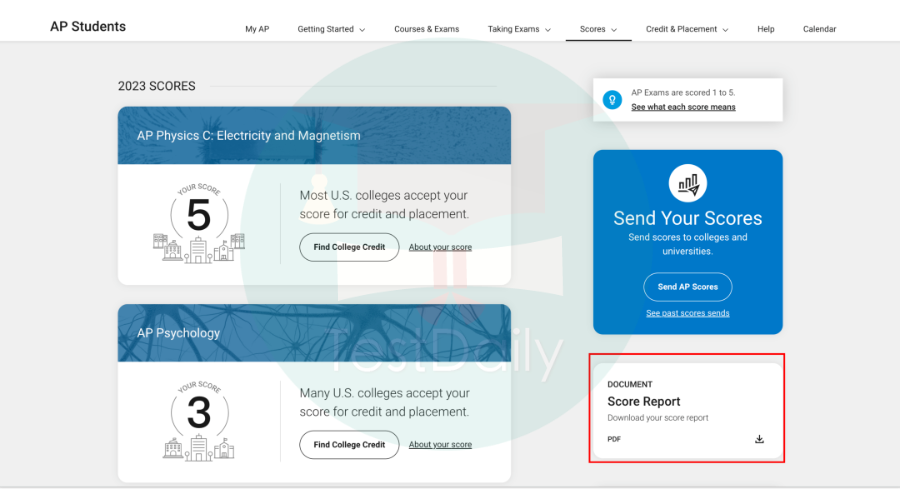
Task: Expand the Credit & Placement chevron
Action: 726,30
